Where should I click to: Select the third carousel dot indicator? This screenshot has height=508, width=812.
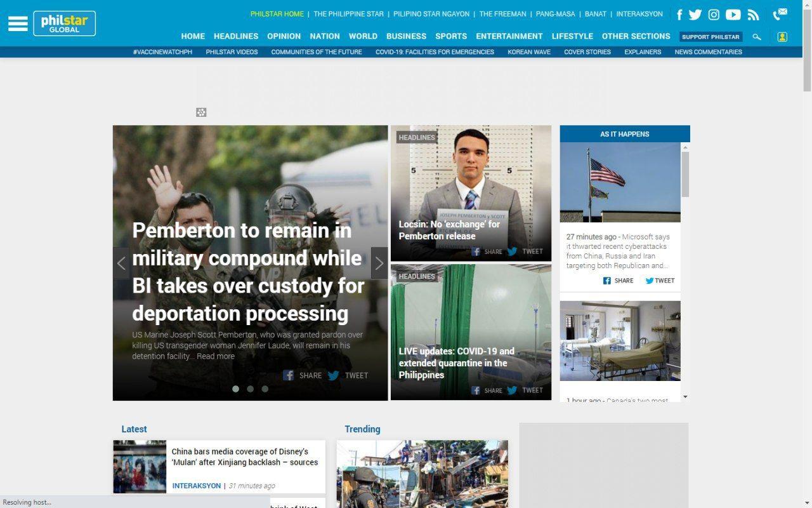[265, 389]
